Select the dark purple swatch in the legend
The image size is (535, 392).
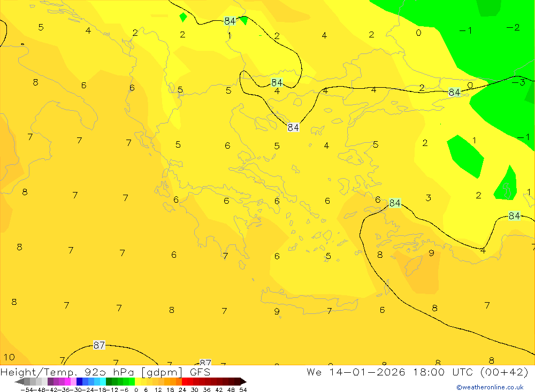tap(50, 381)
